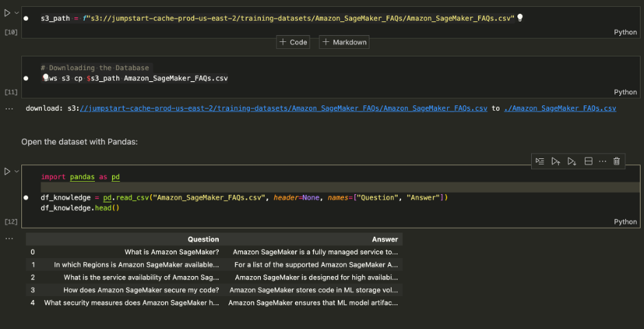Screen dimensions: 644x329
Task: Execute cell and below from toolbar
Action: [572, 162]
